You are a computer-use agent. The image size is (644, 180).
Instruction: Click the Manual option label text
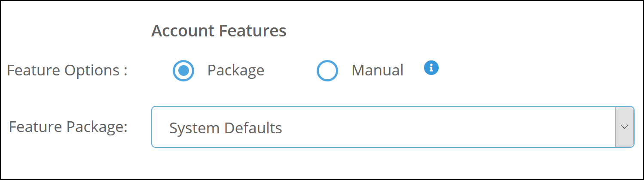pos(377,70)
